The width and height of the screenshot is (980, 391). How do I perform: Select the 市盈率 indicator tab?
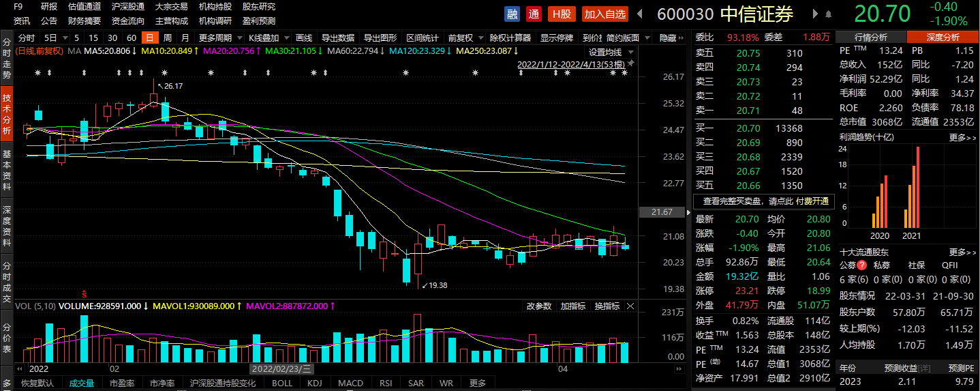click(x=122, y=383)
